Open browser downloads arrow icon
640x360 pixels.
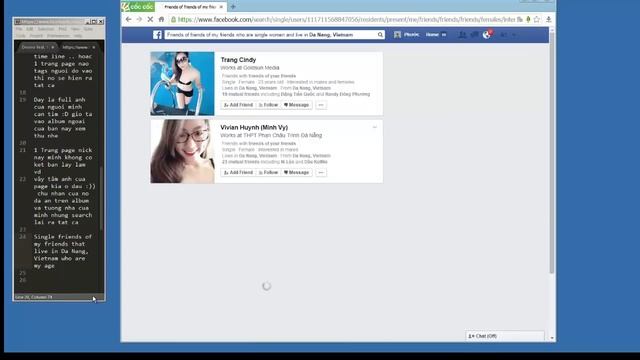click(x=549, y=19)
